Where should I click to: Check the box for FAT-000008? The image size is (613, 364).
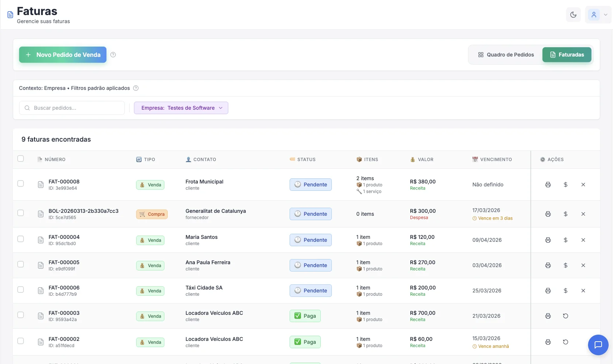[21, 183]
